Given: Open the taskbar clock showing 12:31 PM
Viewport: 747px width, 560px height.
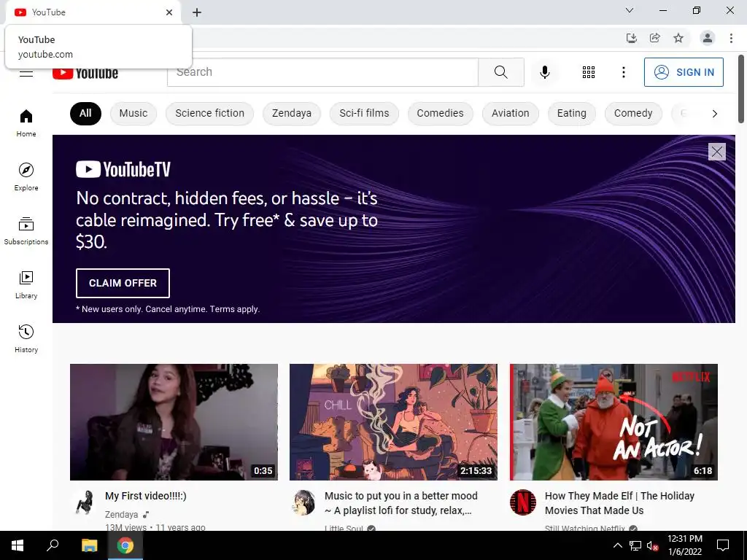Looking at the screenshot, I should [684, 545].
